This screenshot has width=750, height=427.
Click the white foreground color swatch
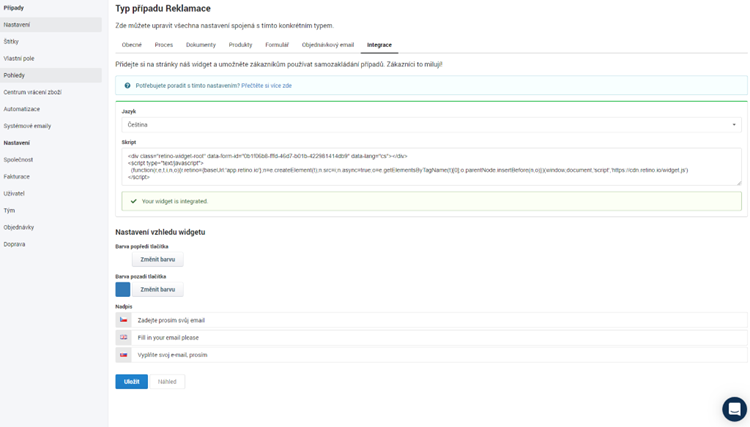[x=123, y=259]
